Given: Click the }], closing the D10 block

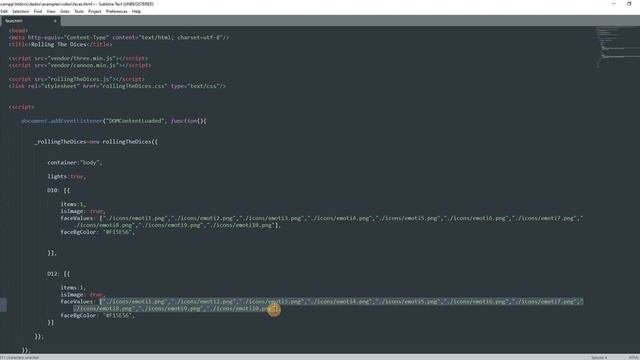Looking at the screenshot, I should pyautogui.click(x=52, y=253).
